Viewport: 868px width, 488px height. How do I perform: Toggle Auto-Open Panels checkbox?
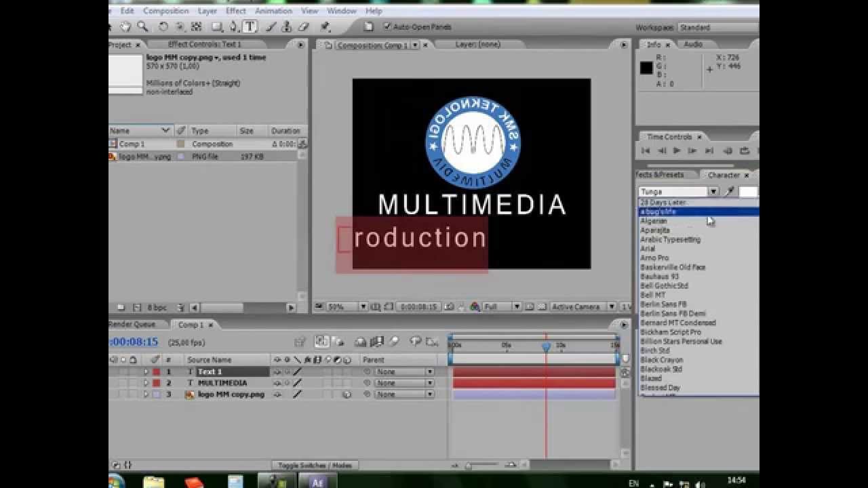point(387,26)
